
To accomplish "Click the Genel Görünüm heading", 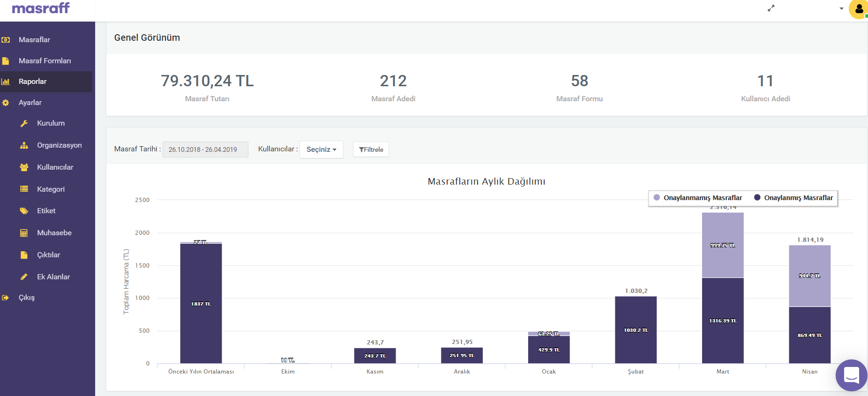I will [x=147, y=37].
